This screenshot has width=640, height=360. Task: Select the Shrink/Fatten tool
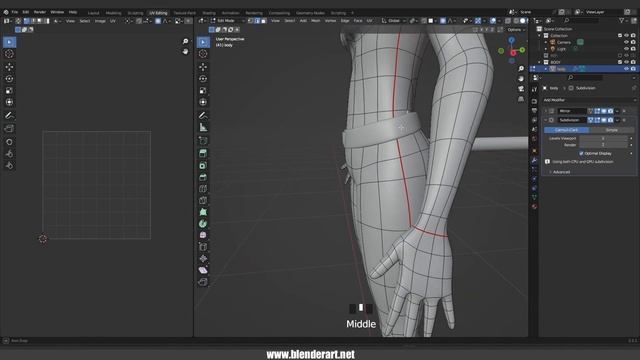203,258
